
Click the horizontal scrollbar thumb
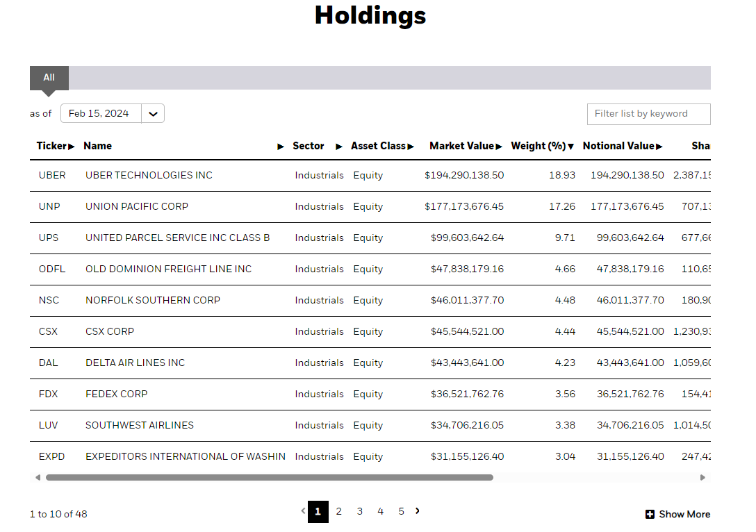pyautogui.click(x=270, y=478)
